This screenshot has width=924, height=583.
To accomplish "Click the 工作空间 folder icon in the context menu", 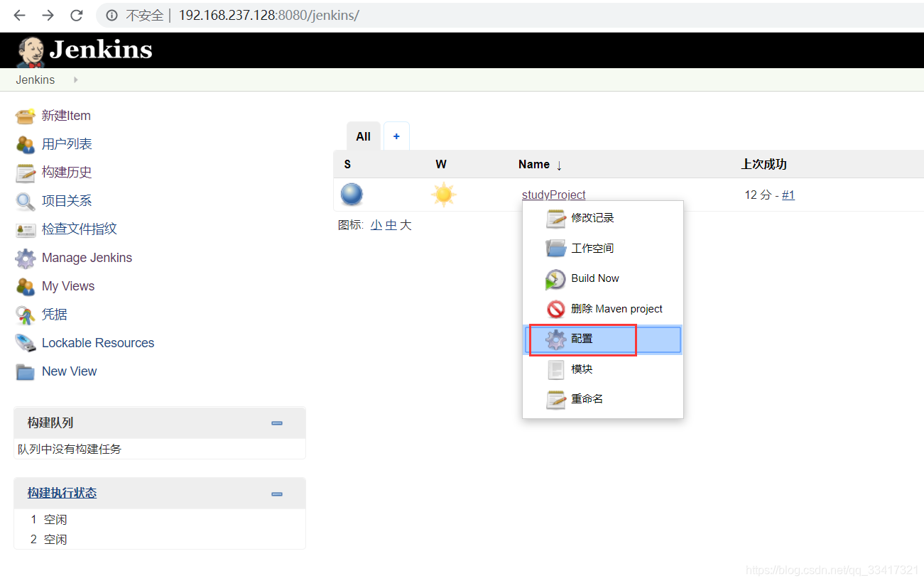I will click(555, 249).
